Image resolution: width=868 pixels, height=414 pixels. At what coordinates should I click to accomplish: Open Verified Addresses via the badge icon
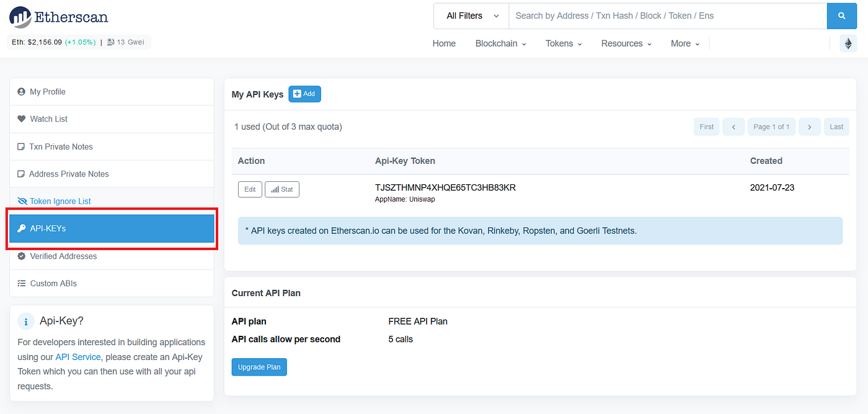(x=22, y=256)
